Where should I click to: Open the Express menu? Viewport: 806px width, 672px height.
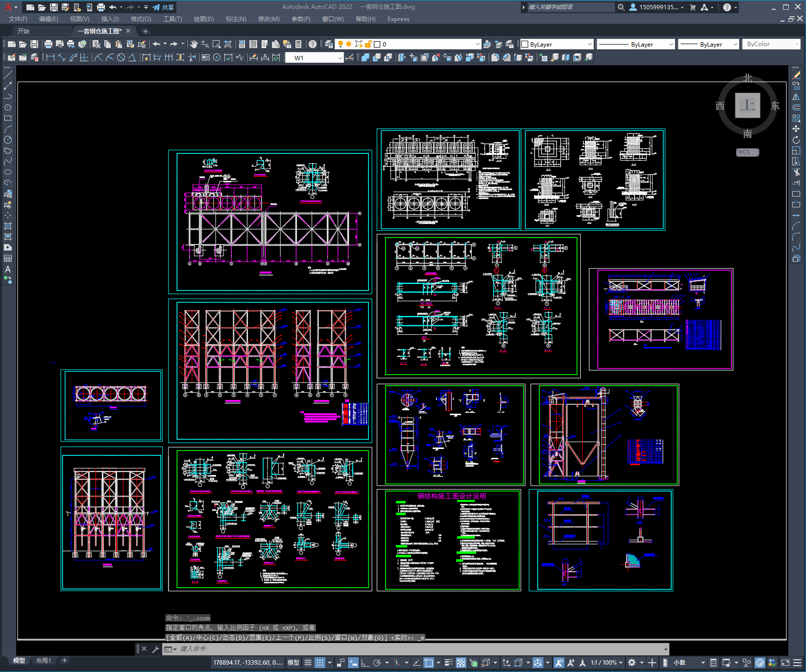pos(398,19)
